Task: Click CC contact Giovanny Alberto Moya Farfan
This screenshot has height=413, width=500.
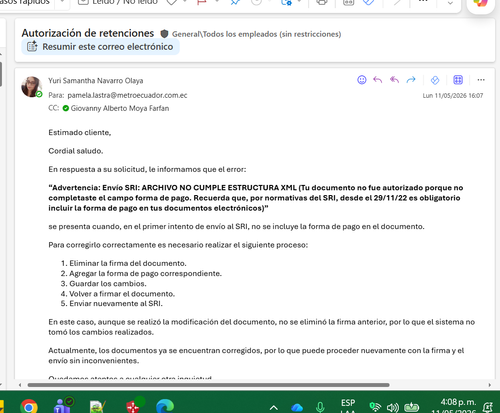Action: (120, 108)
